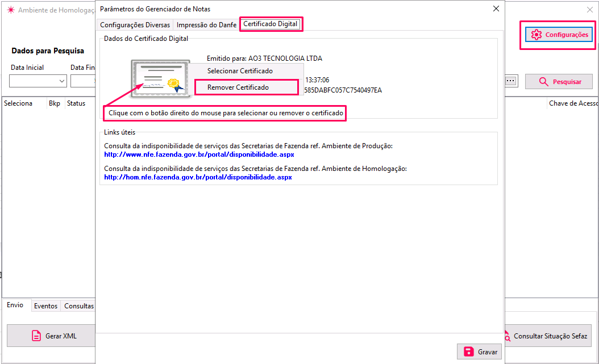Click the magnifier icon on Pesquisar button
This screenshot has width=599, height=364.
tap(544, 82)
